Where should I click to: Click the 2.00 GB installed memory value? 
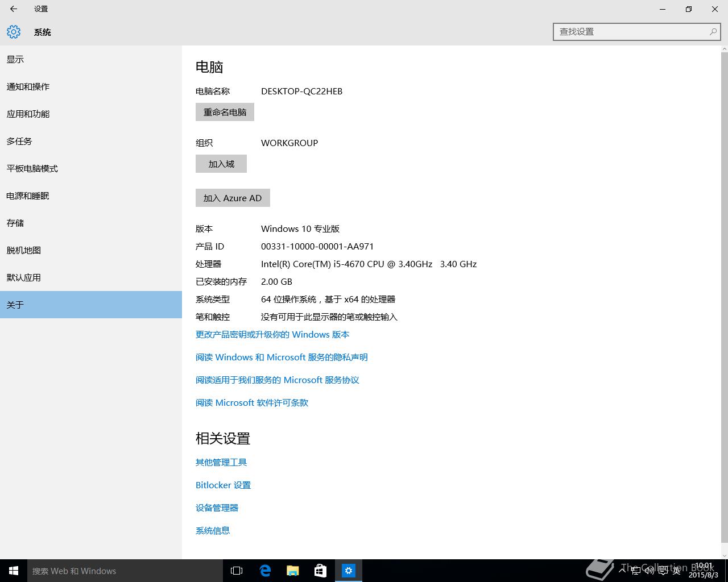276,281
